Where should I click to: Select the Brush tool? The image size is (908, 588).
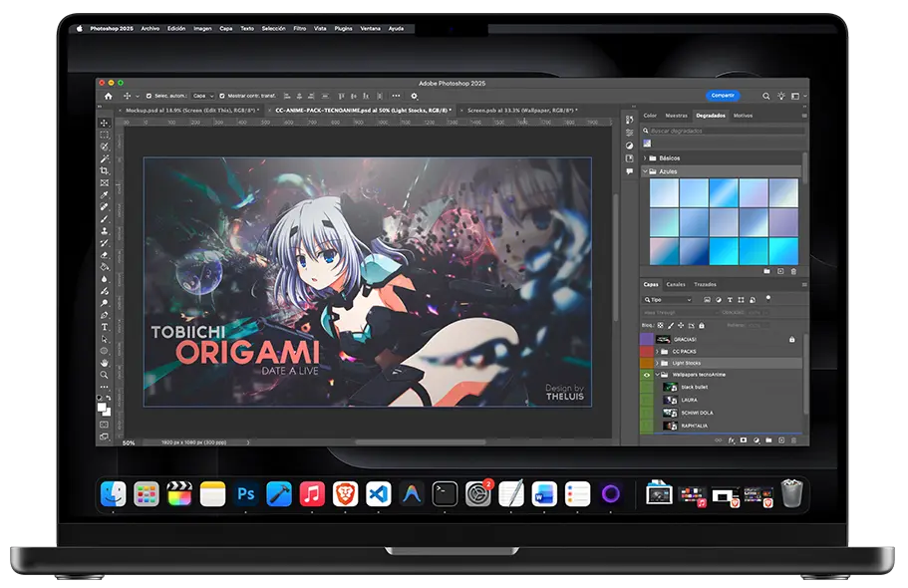[x=105, y=219]
